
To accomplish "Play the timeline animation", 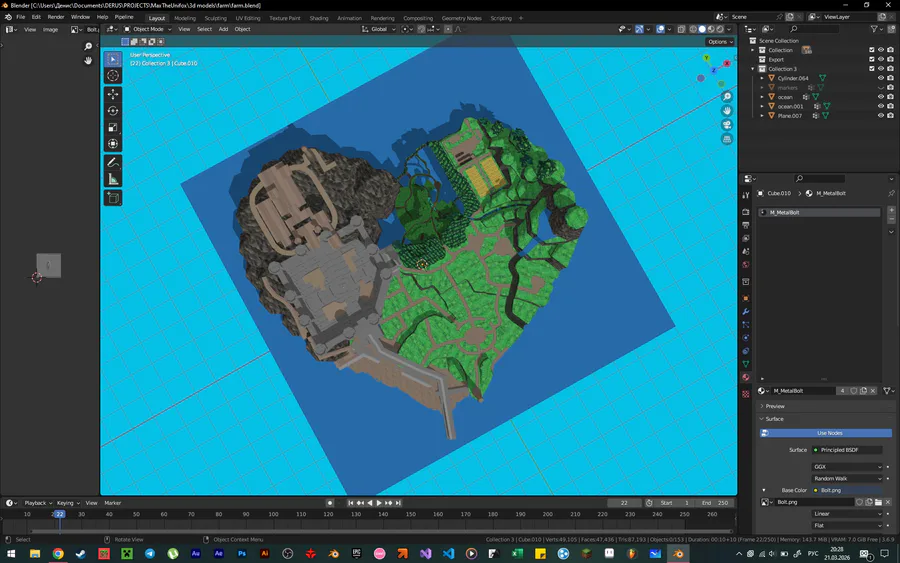I will coord(379,503).
